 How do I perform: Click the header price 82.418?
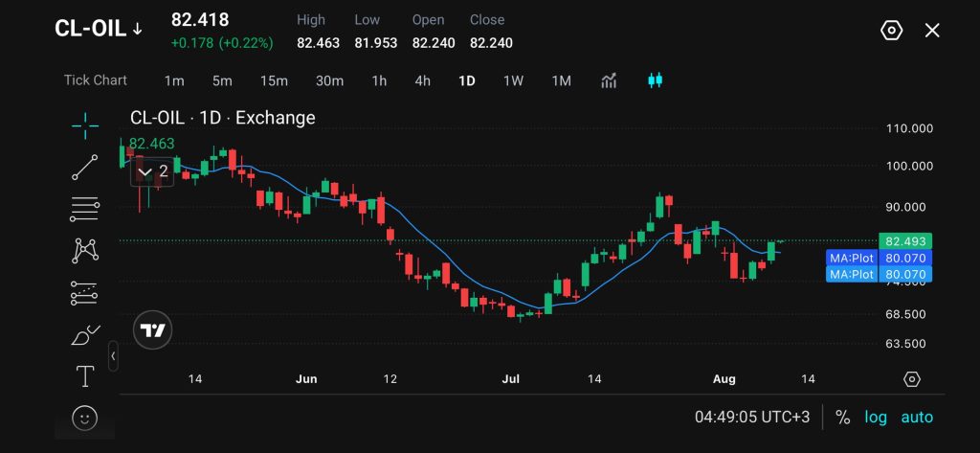[x=200, y=20]
